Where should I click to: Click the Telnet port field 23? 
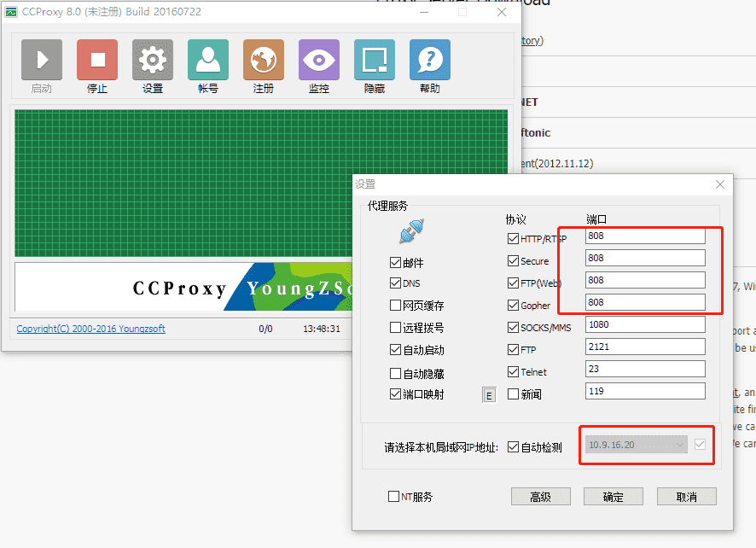tap(645, 369)
